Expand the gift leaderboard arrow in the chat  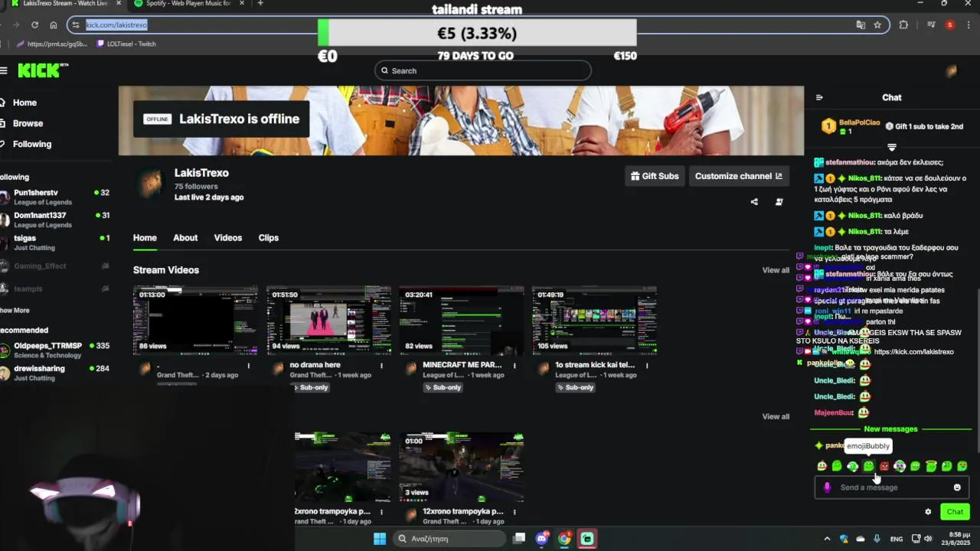tap(892, 147)
